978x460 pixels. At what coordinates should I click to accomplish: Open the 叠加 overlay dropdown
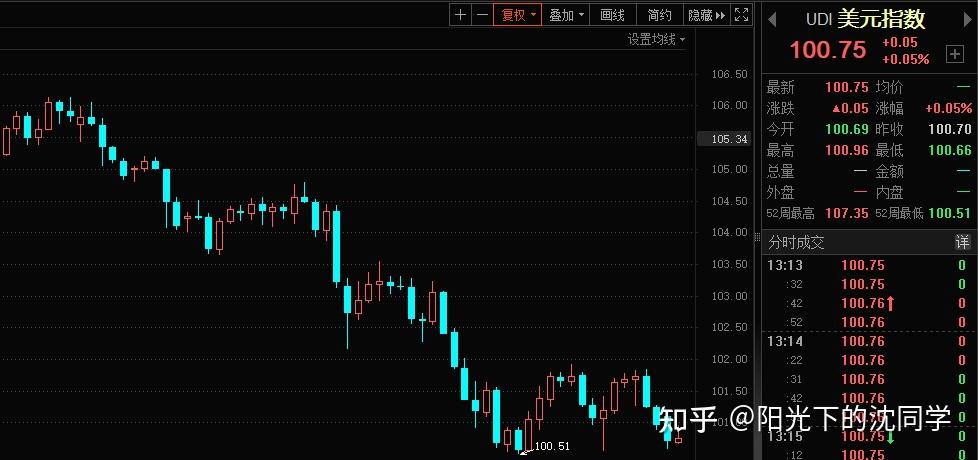566,15
